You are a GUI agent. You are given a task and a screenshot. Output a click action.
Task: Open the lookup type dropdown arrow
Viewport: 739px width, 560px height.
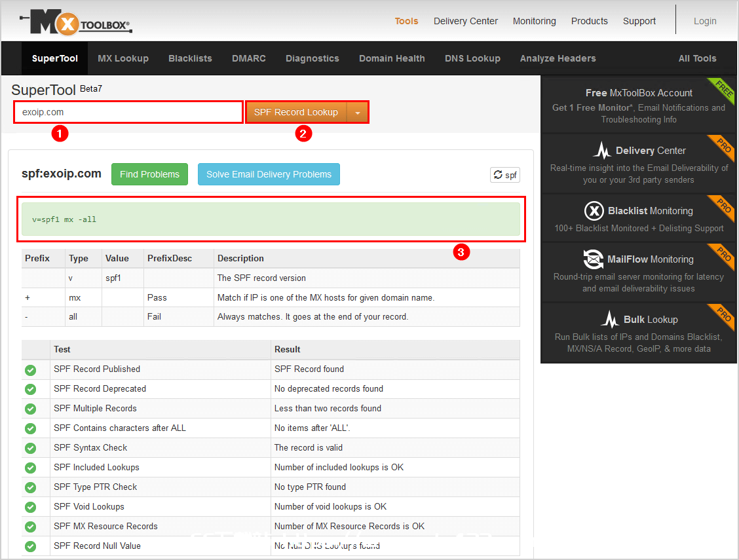tap(358, 113)
